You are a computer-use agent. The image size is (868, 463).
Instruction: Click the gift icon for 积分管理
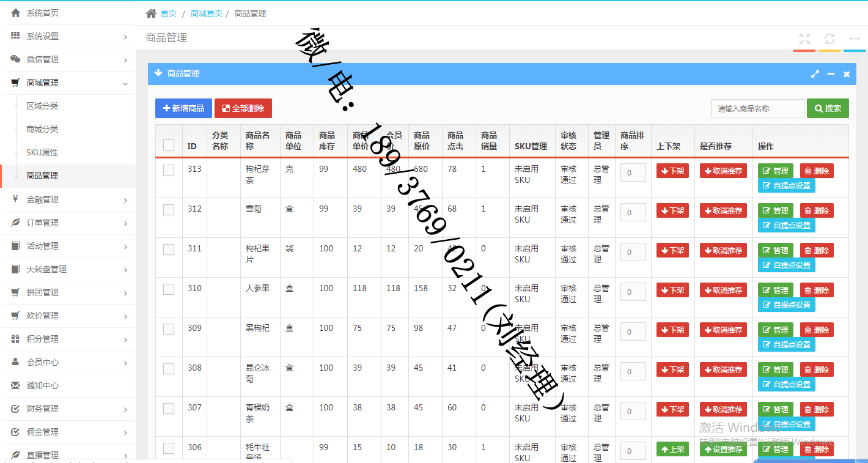point(16,339)
